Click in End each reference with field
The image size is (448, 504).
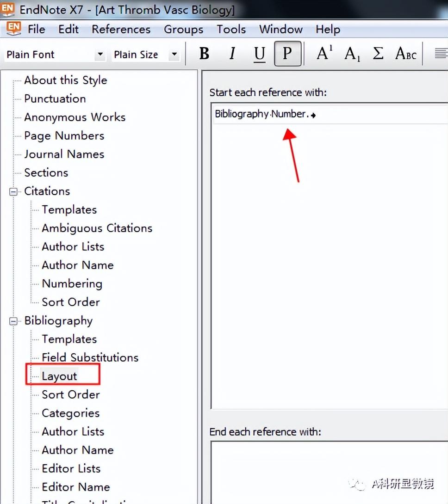point(330,473)
